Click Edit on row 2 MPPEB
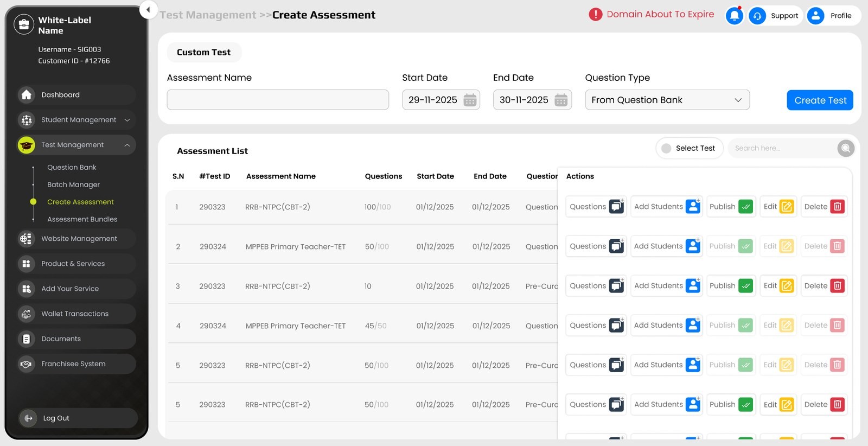This screenshot has height=446, width=868. coord(778,246)
